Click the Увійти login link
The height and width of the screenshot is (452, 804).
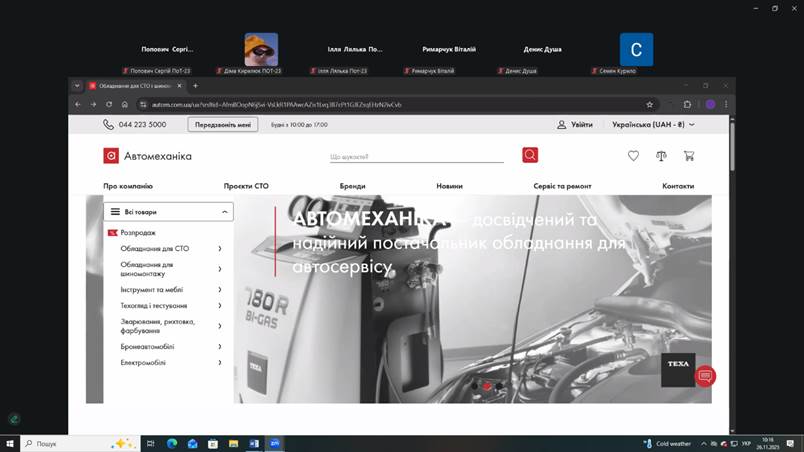point(575,125)
